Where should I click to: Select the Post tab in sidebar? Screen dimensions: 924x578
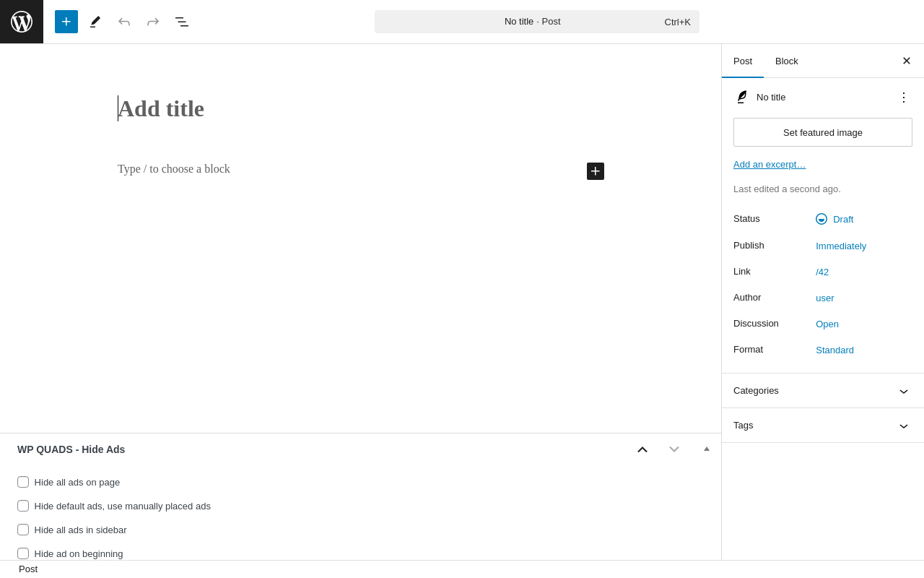(743, 61)
